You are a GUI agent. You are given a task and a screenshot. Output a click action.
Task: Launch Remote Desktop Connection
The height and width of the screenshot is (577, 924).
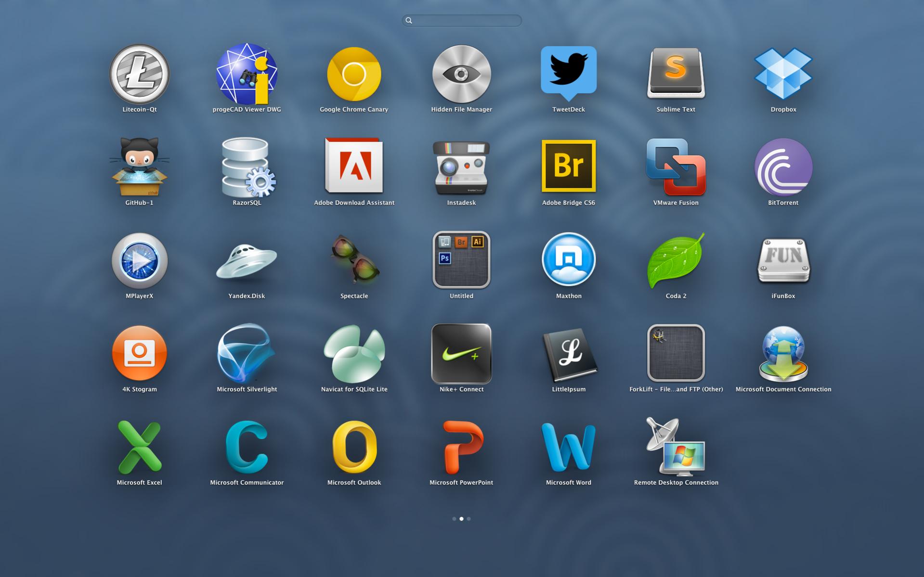[x=676, y=447]
